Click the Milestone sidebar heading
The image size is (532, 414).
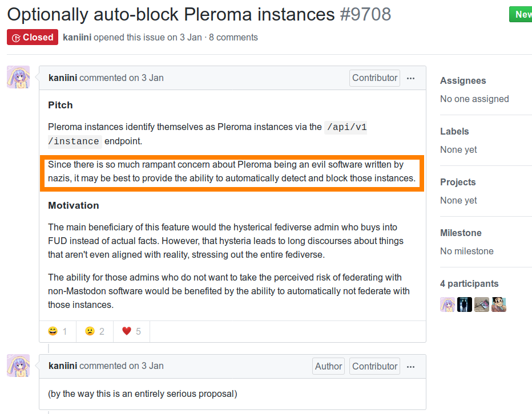(x=461, y=233)
